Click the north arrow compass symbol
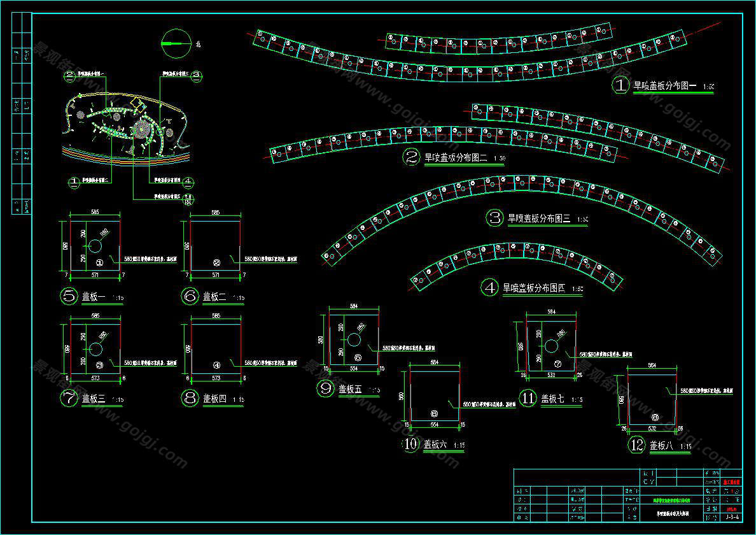 [176, 43]
